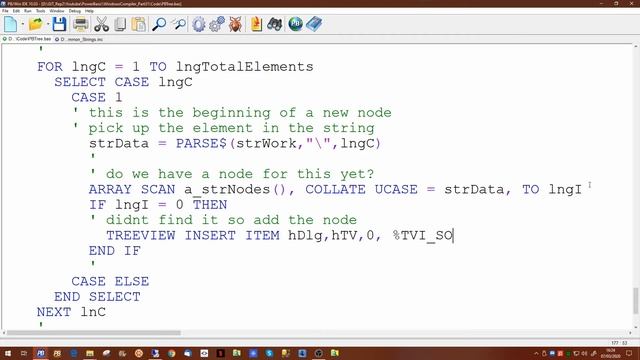Show hidden system tray icons chevron

536,353
